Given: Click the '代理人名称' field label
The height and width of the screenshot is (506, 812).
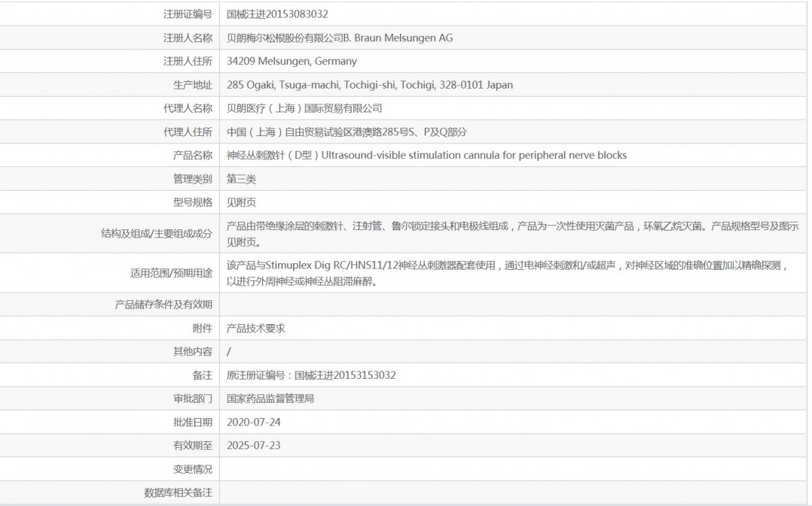Looking at the screenshot, I should tap(188, 108).
